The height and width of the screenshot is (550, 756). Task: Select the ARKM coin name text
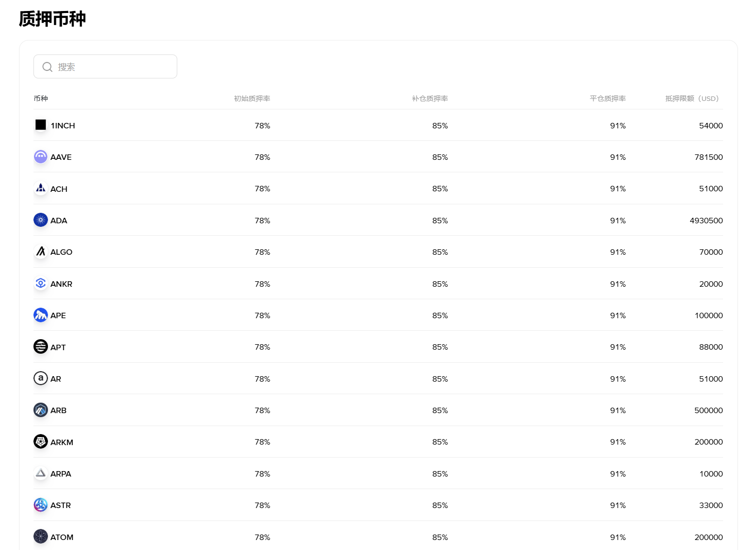(x=62, y=442)
